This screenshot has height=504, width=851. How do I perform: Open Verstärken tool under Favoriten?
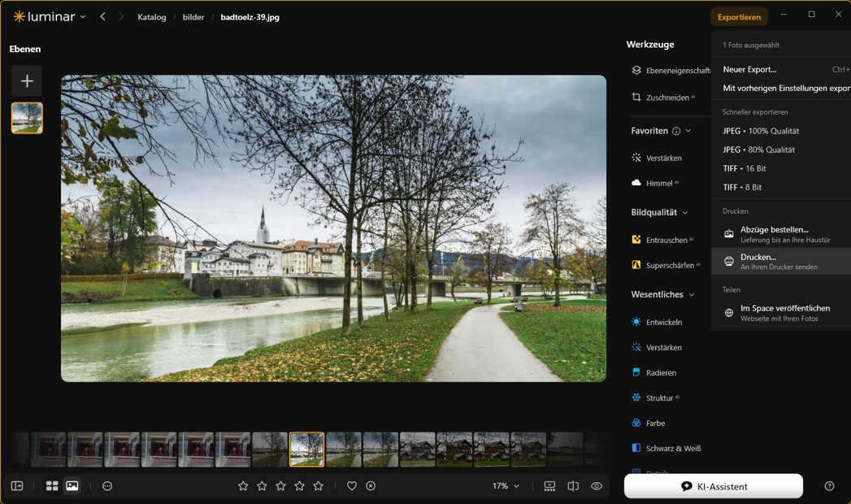click(657, 158)
